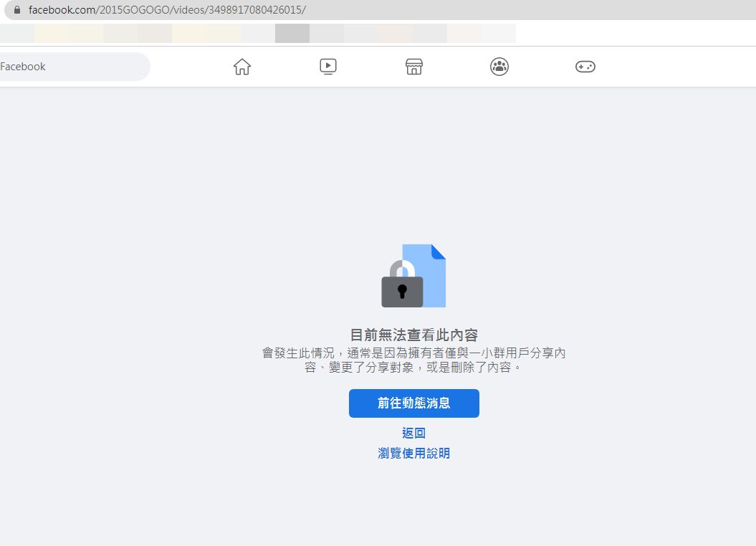The height and width of the screenshot is (546, 756).
Task: Focus the Facebook search field
Action: 72,67
